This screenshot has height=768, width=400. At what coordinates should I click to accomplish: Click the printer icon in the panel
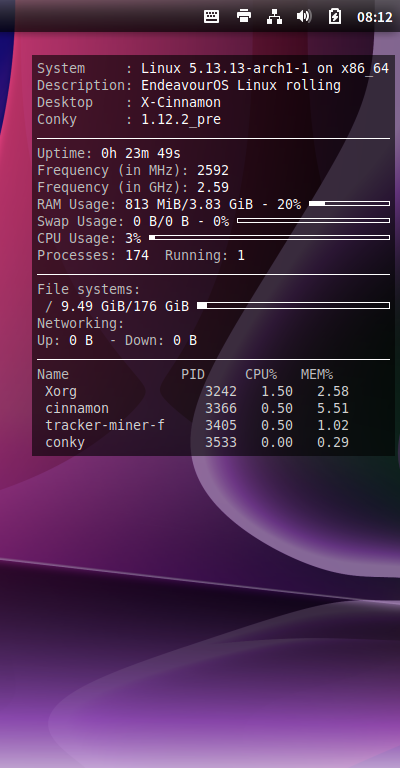(x=243, y=16)
